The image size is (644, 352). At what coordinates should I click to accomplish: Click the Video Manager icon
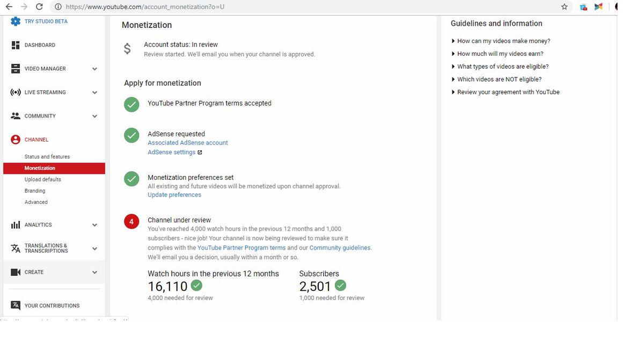coord(16,69)
